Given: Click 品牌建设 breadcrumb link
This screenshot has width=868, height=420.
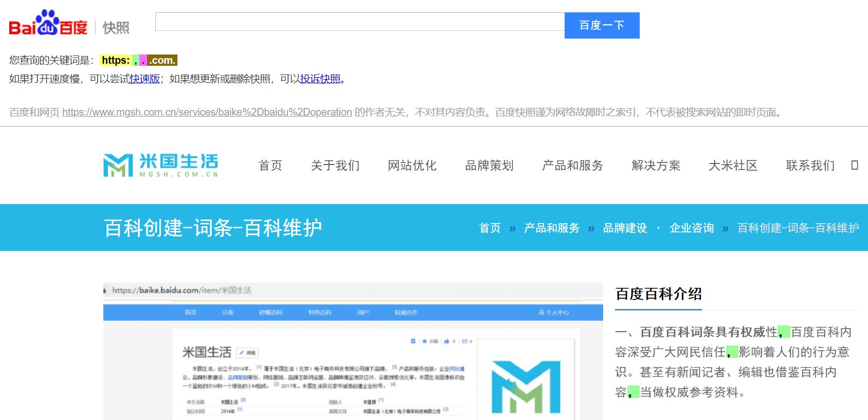Looking at the screenshot, I should coord(625,228).
